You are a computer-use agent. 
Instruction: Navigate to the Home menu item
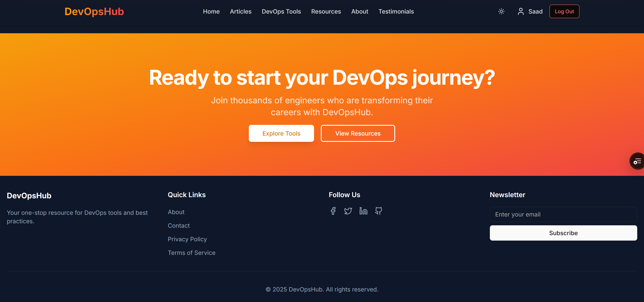(211, 12)
